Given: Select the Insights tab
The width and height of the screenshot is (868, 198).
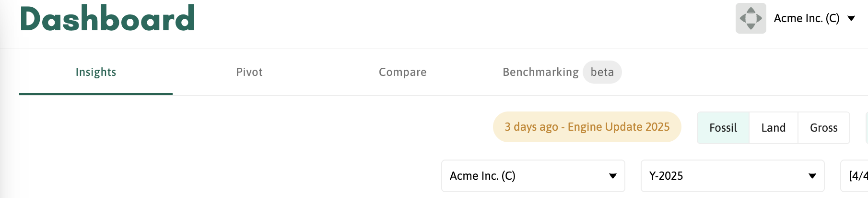Looking at the screenshot, I should click(96, 72).
